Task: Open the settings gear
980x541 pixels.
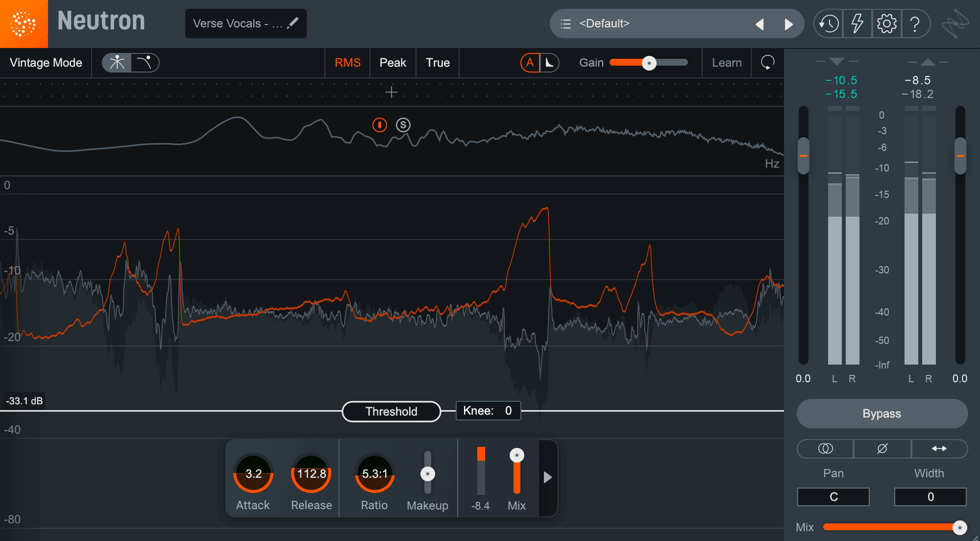Action: (886, 24)
